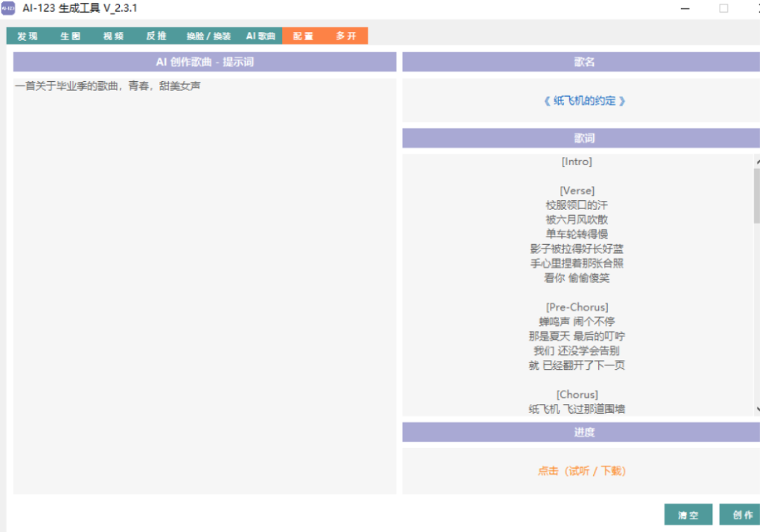Screen dimensions: 762x532
Task: Click the 歌名 section header
Action: [580, 63]
